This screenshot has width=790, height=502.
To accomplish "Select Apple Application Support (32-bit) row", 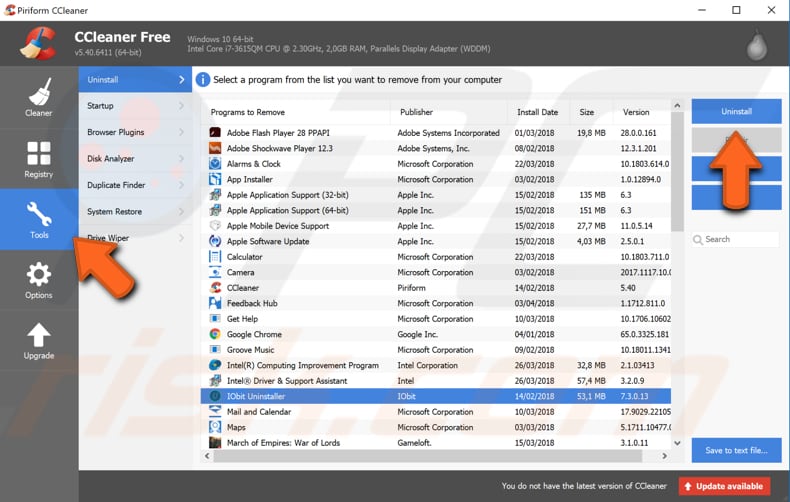I will [436, 195].
